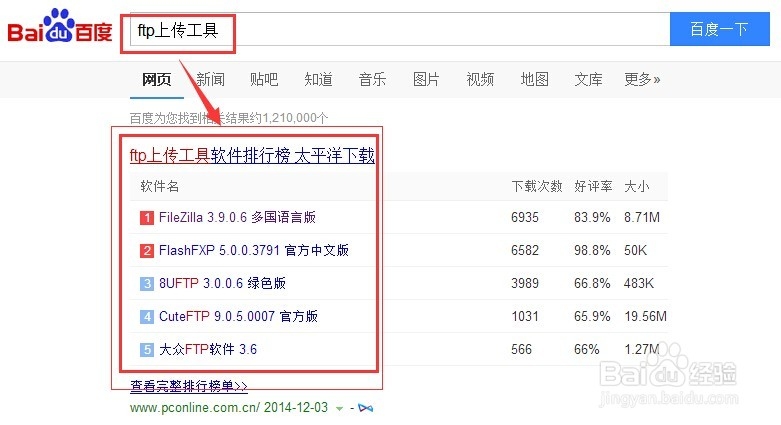Screen dimensions: 781x425
Task: Click size 50K in the FlashFXP row
Action: [636, 250]
